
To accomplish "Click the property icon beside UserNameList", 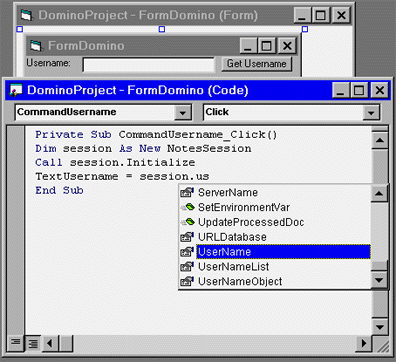I will pos(187,267).
